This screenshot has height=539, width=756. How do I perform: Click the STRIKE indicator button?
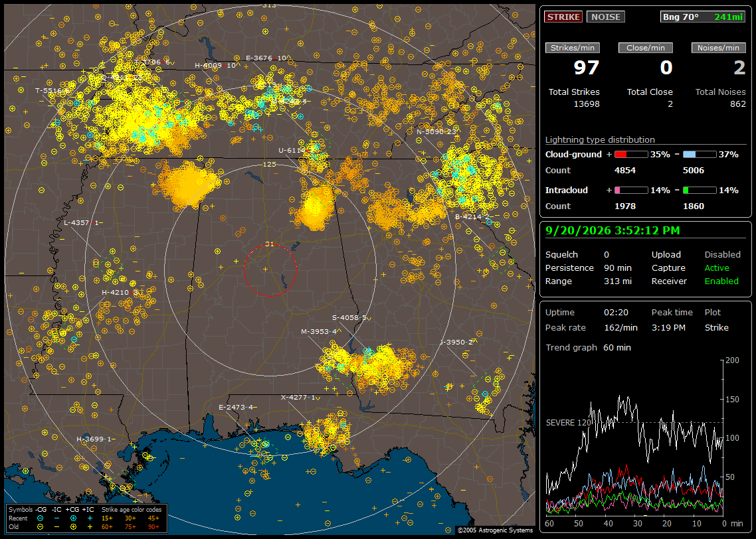point(563,17)
